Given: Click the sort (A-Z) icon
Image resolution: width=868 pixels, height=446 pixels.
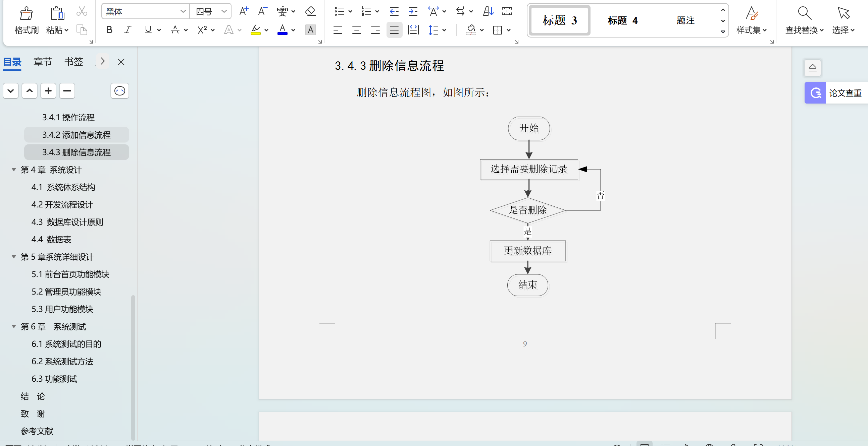Looking at the screenshot, I should [x=488, y=11].
